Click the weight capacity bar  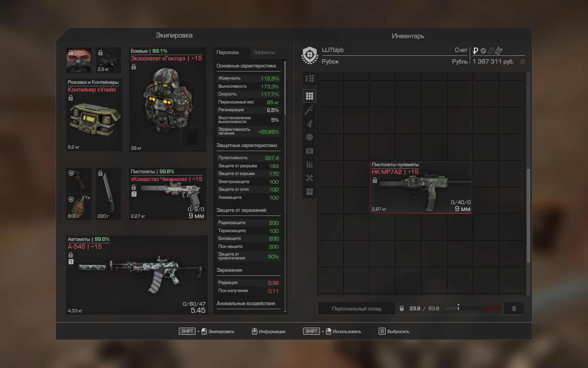[472, 308]
